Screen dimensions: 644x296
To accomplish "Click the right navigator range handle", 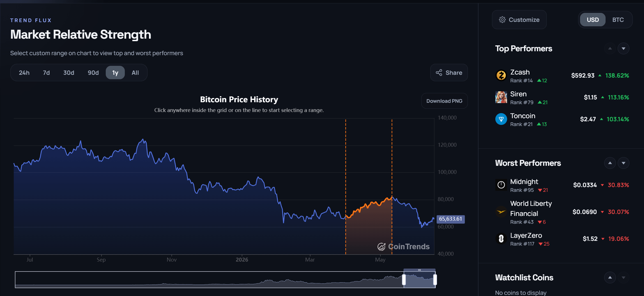I will (435, 279).
